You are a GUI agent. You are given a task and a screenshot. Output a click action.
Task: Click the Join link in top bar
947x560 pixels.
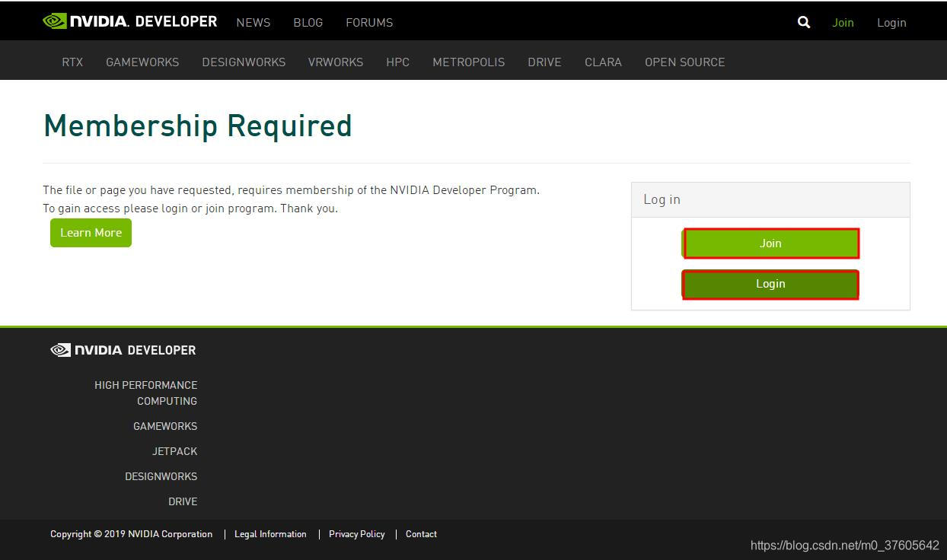pos(843,22)
